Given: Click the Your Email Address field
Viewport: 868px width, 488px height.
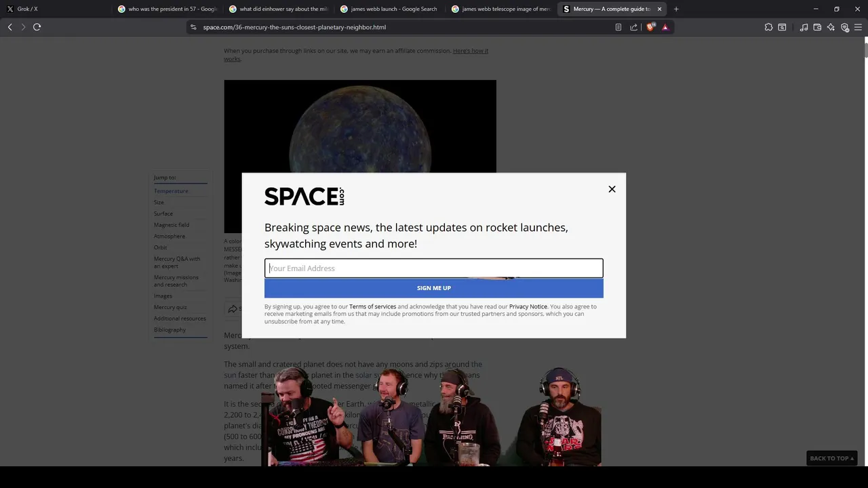Looking at the screenshot, I should tap(434, 268).
